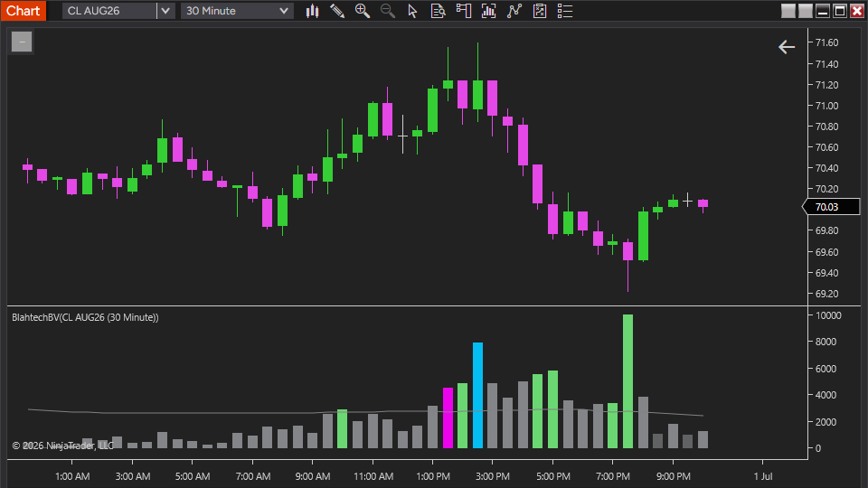This screenshot has width=868, height=488.
Task: Click the gray link button beside minimize
Action: click(x=806, y=11)
